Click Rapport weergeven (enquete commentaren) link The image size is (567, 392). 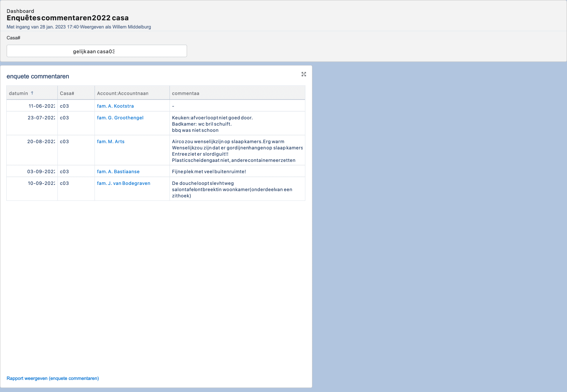click(53, 378)
